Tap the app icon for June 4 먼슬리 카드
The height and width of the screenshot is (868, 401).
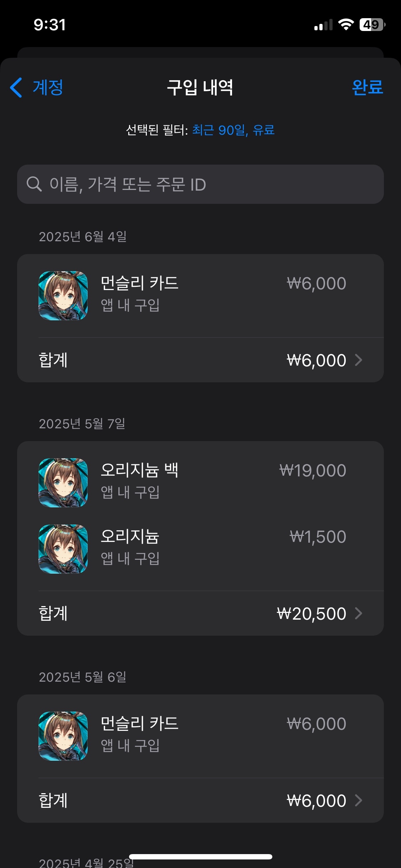(63, 296)
